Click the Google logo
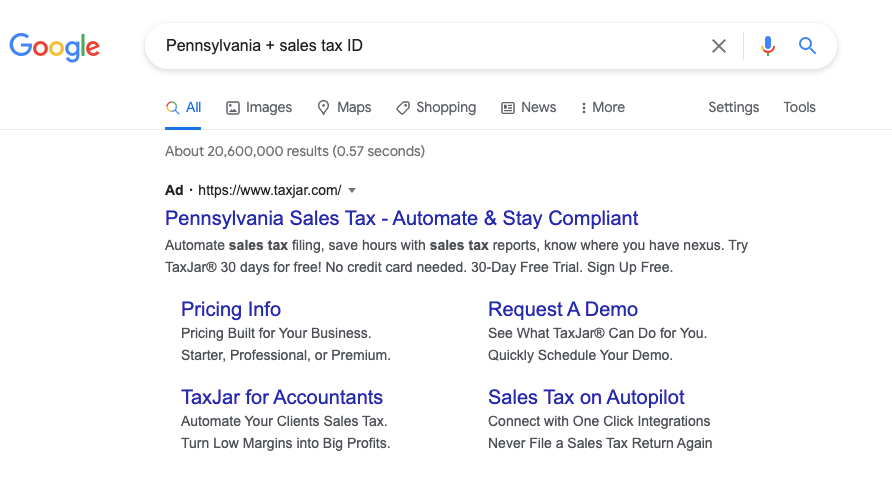The height and width of the screenshot is (480, 892). coord(55,46)
